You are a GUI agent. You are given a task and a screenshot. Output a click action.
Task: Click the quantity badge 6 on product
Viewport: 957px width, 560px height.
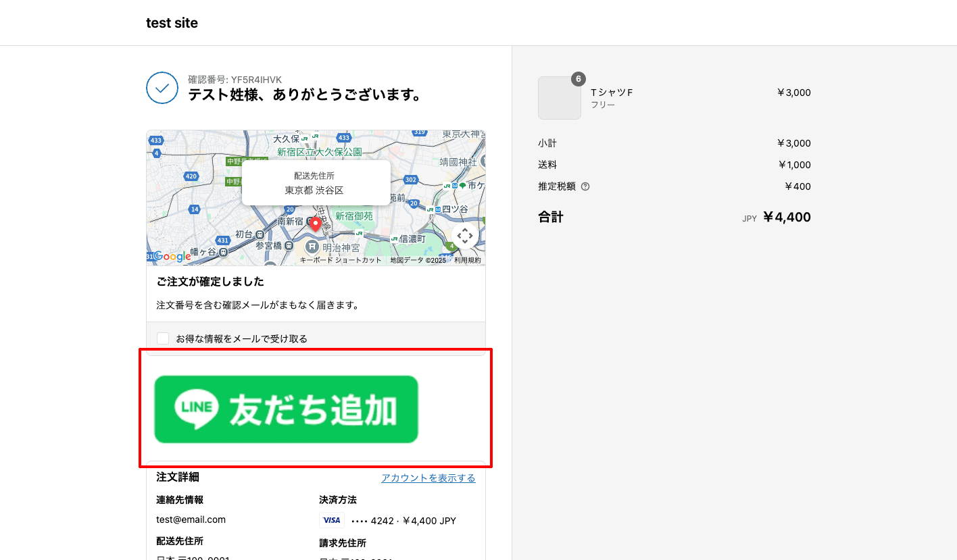(579, 79)
